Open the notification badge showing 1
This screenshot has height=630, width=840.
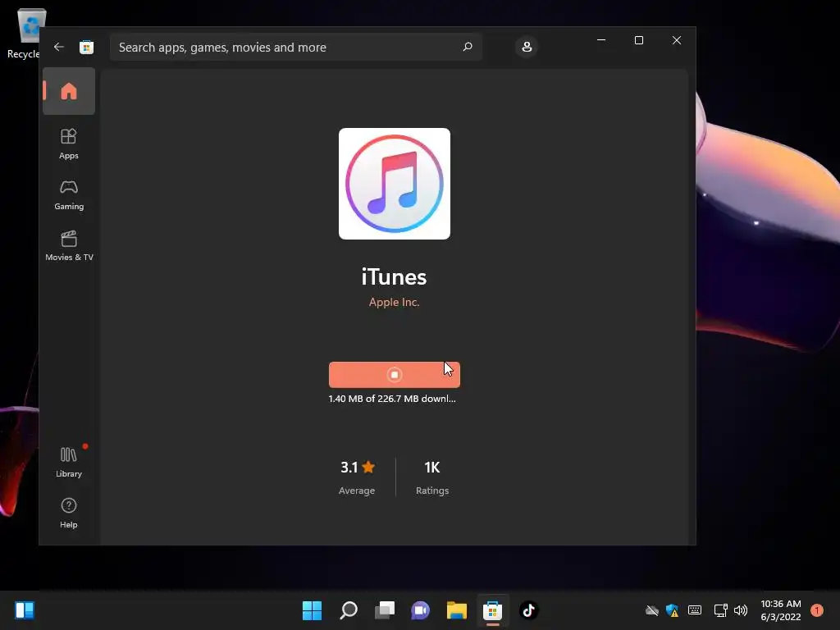click(817, 610)
